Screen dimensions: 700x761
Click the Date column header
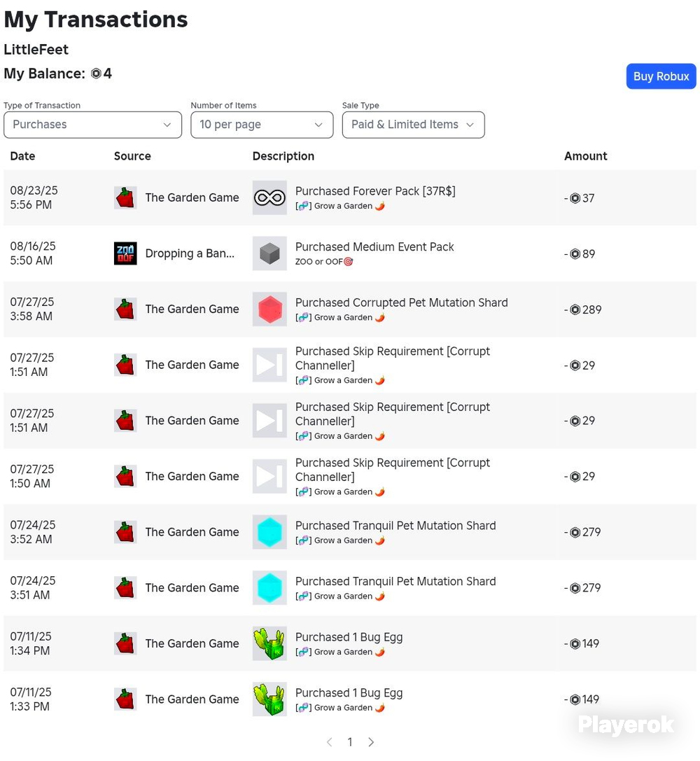[23, 156]
